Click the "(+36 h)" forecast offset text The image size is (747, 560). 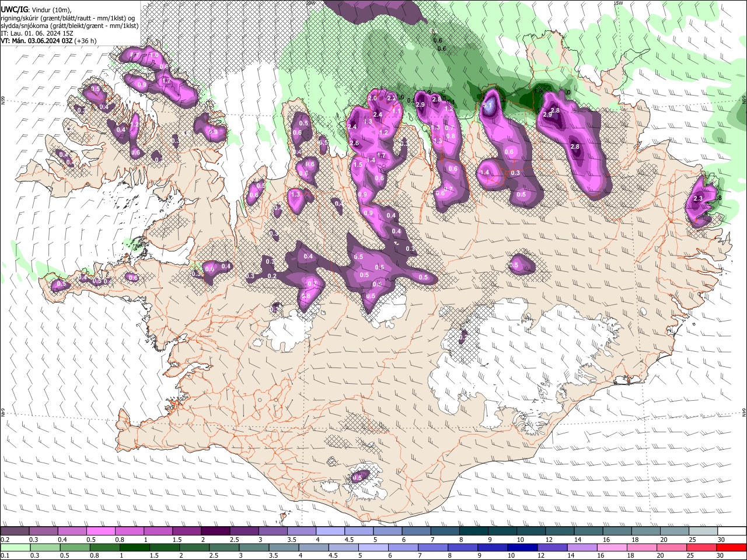(x=85, y=41)
